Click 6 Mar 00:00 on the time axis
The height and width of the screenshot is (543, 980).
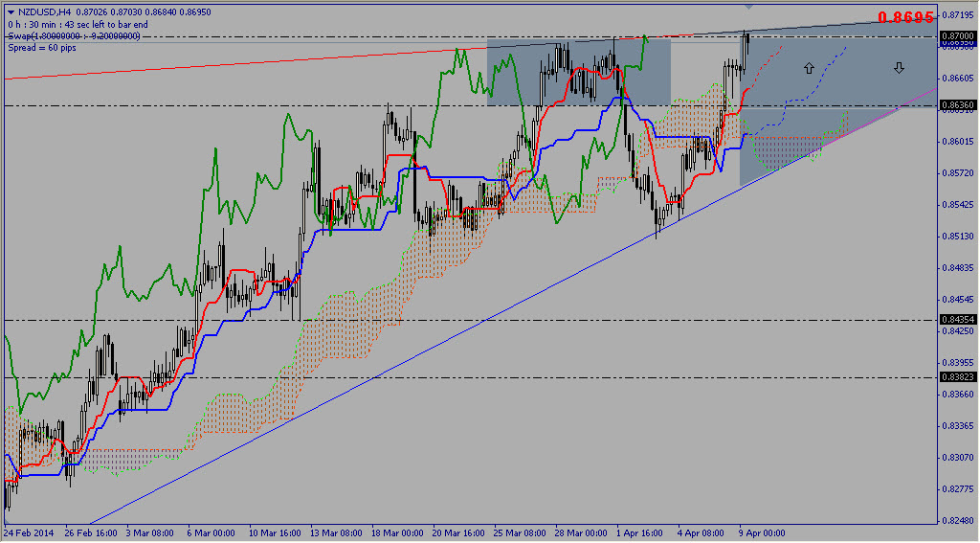pos(212,532)
